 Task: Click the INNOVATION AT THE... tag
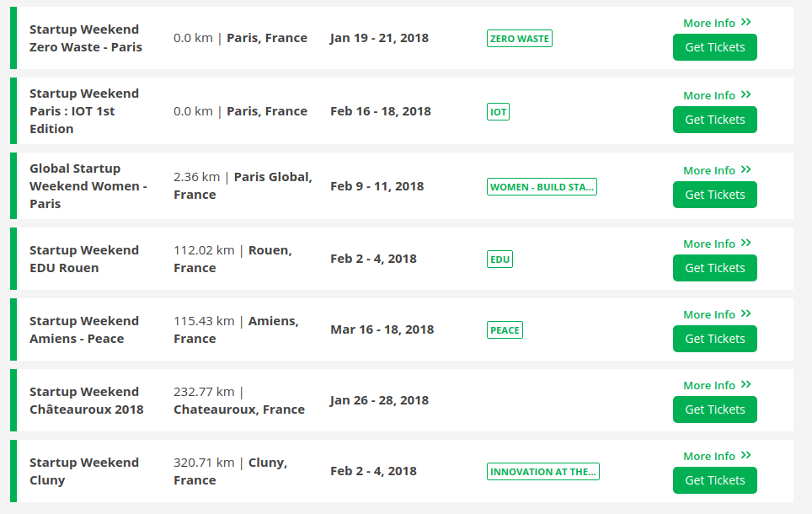point(542,472)
